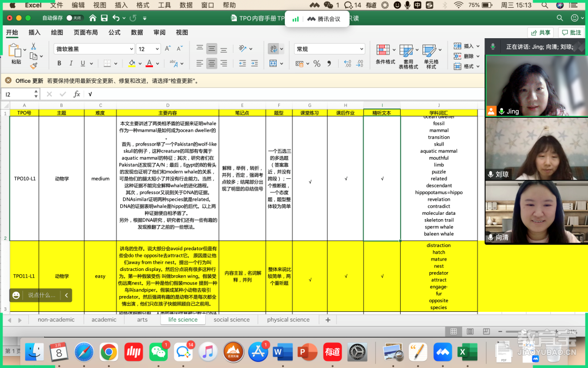Click the 说点什么 chat input box

pos(41,295)
